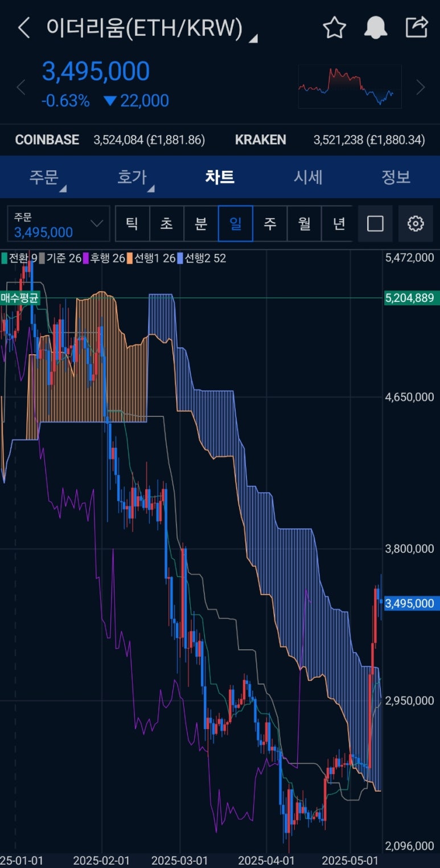Tap the 2025-03-01 date label
Viewport: 440px width, 868px height.
pyautogui.click(x=180, y=860)
